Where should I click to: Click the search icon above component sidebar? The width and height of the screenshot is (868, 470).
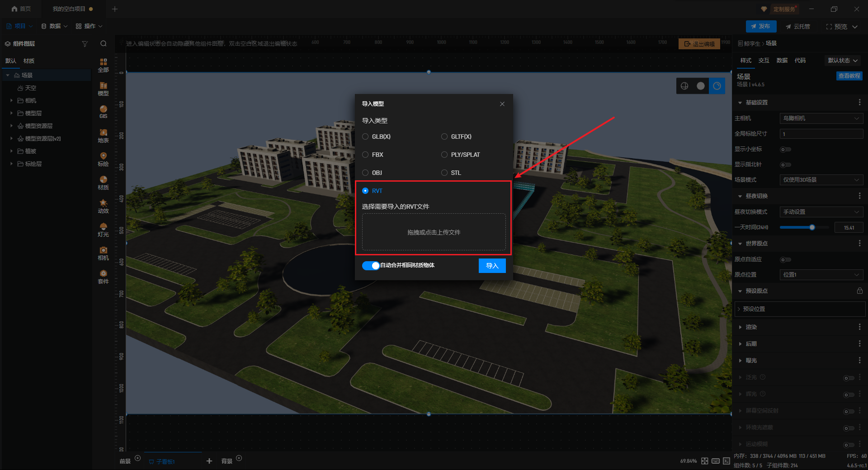(x=104, y=44)
